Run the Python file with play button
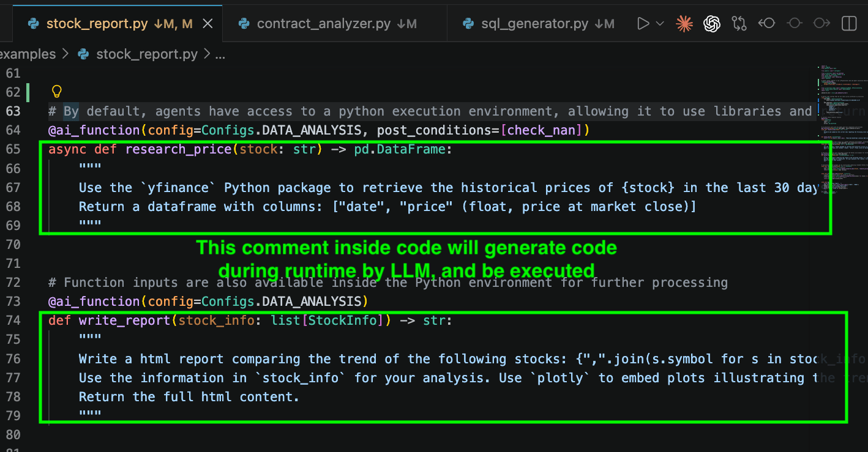Screen dimensions: 868x452 coord(643,24)
